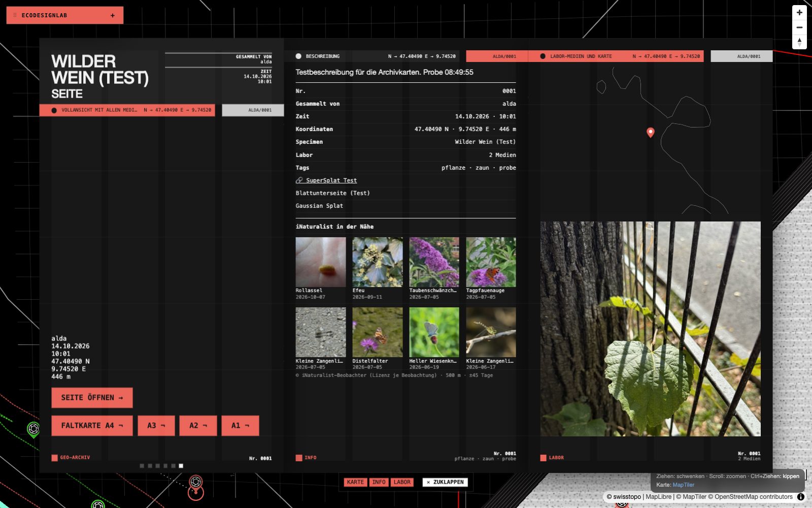Click the plus icon on the ECODESIGNLAB panel
Viewport: 812px width, 508px height.
pyautogui.click(x=113, y=15)
